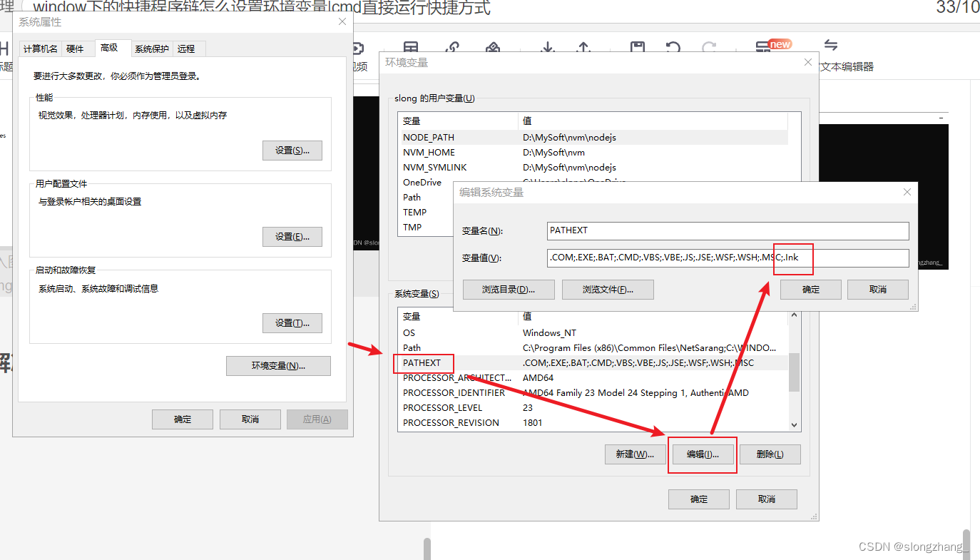Click 设置(T) under 启动和故障恢复 section
This screenshot has width=980, height=560.
(x=292, y=323)
